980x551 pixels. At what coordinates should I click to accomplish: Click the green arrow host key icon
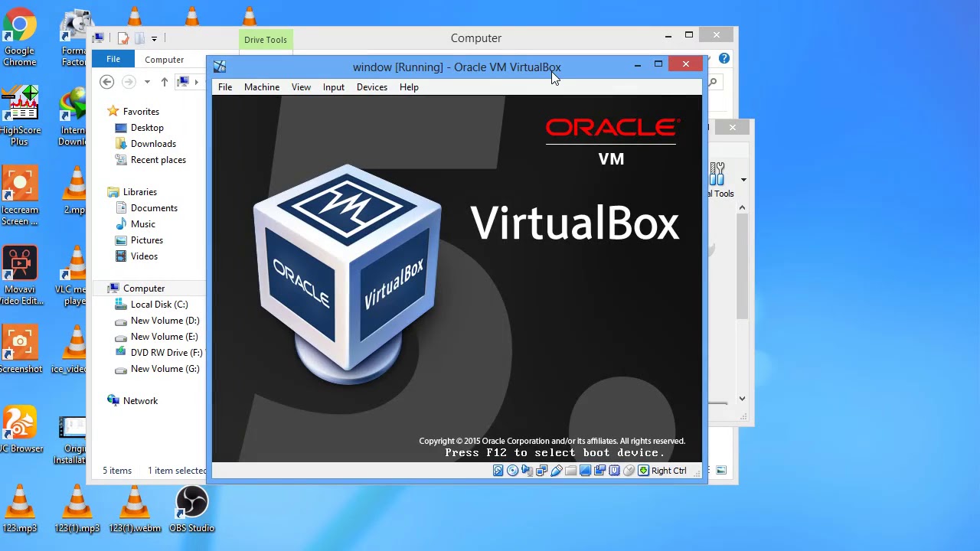(643, 471)
